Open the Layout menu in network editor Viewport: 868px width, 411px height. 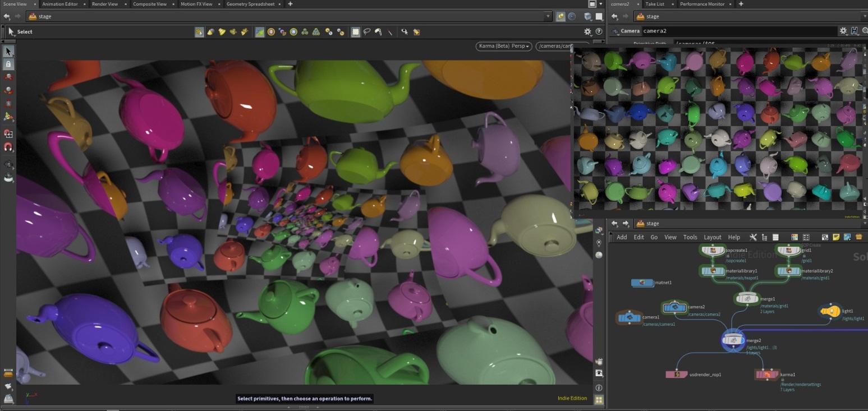point(712,237)
